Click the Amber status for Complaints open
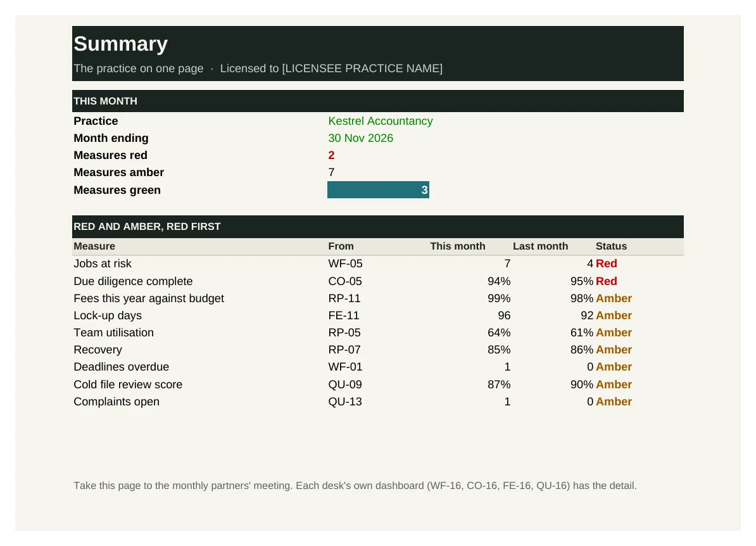The height and width of the screenshot is (546, 756). (x=614, y=402)
